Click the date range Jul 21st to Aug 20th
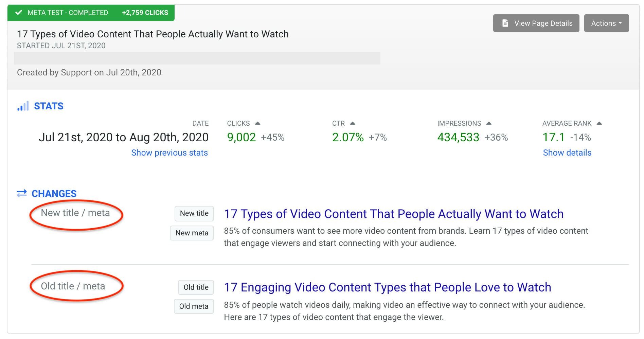The image size is (644, 339). point(124,137)
